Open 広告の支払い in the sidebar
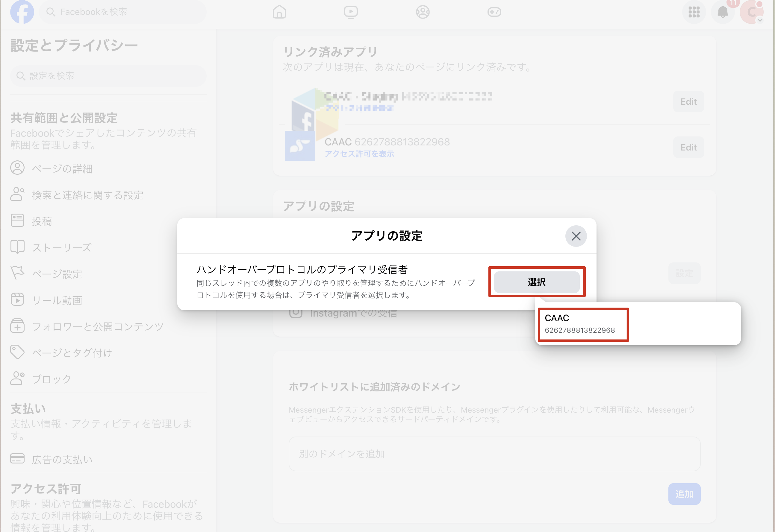Image resolution: width=775 pixels, height=532 pixels. click(x=108, y=459)
